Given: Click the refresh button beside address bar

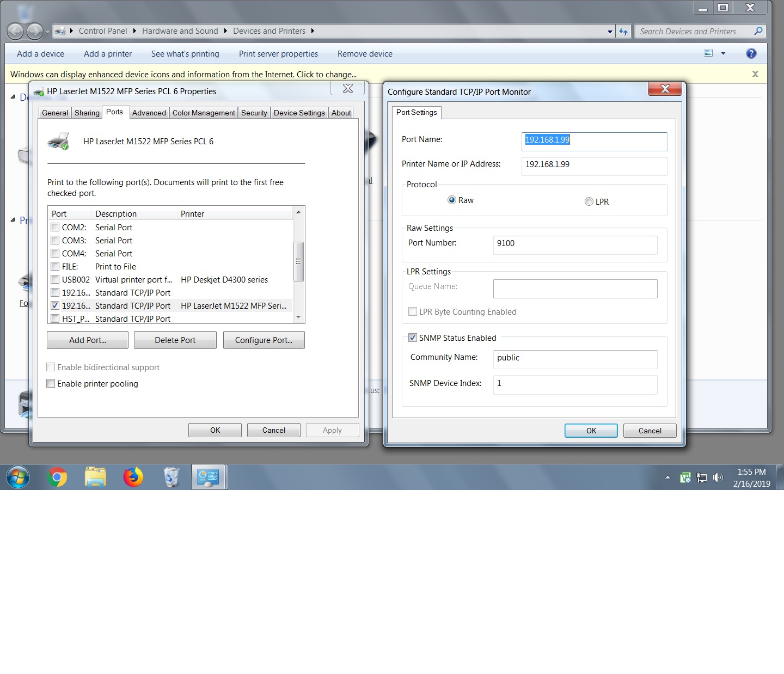Looking at the screenshot, I should pyautogui.click(x=623, y=32).
